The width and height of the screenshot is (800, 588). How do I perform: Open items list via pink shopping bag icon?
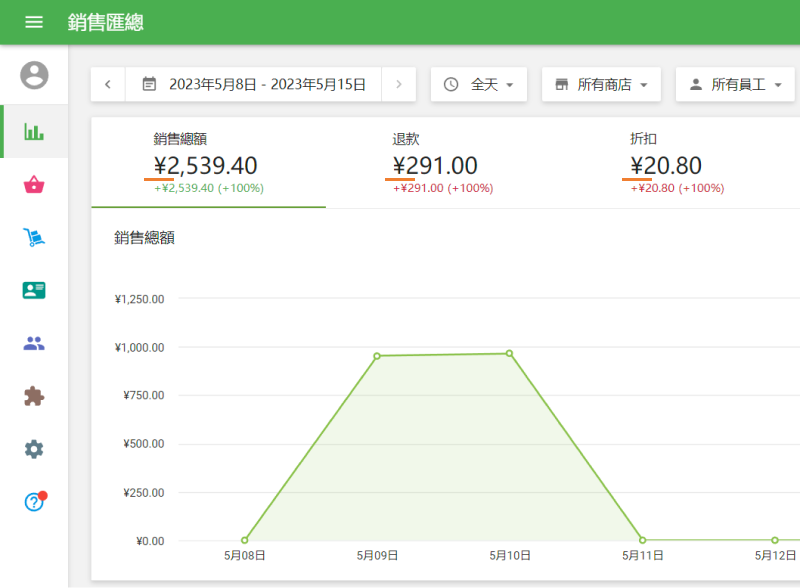(x=33, y=184)
